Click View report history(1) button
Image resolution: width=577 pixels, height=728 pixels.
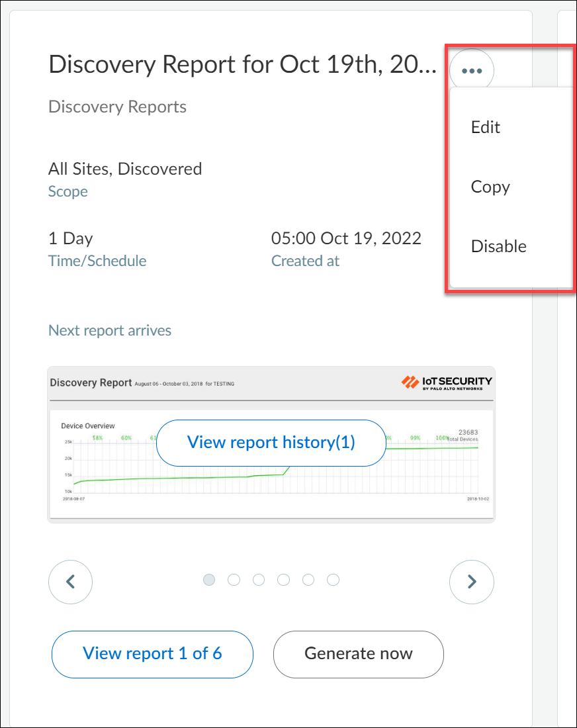(271, 443)
